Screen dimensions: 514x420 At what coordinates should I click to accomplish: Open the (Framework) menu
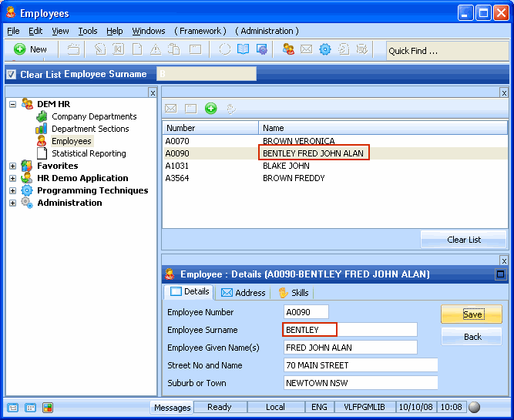tap(200, 31)
